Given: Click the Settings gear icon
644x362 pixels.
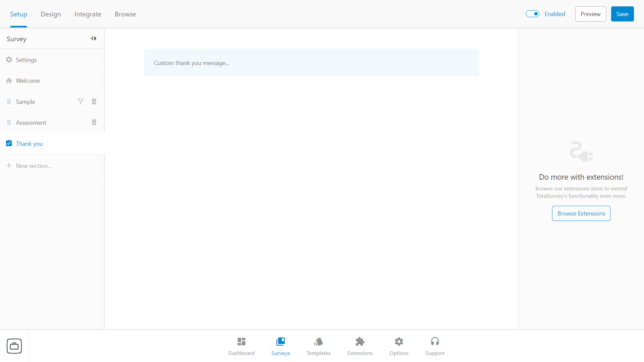Looking at the screenshot, I should (x=9, y=60).
